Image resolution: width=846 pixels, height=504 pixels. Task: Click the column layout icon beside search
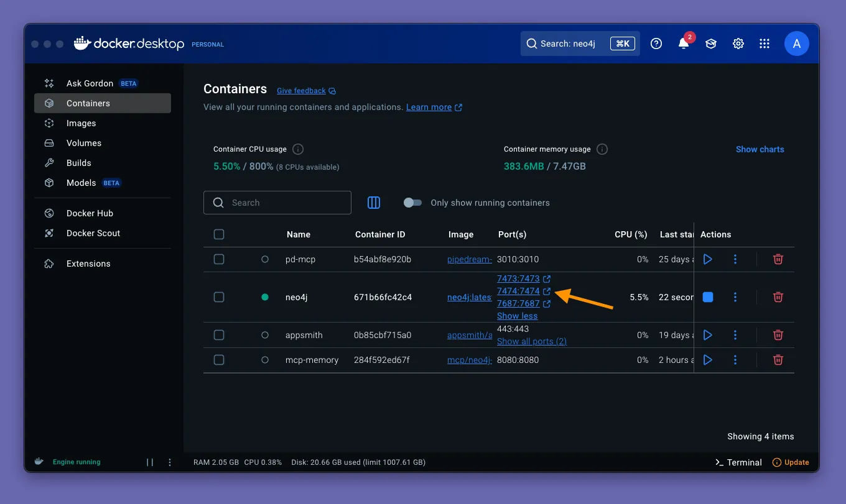(374, 203)
